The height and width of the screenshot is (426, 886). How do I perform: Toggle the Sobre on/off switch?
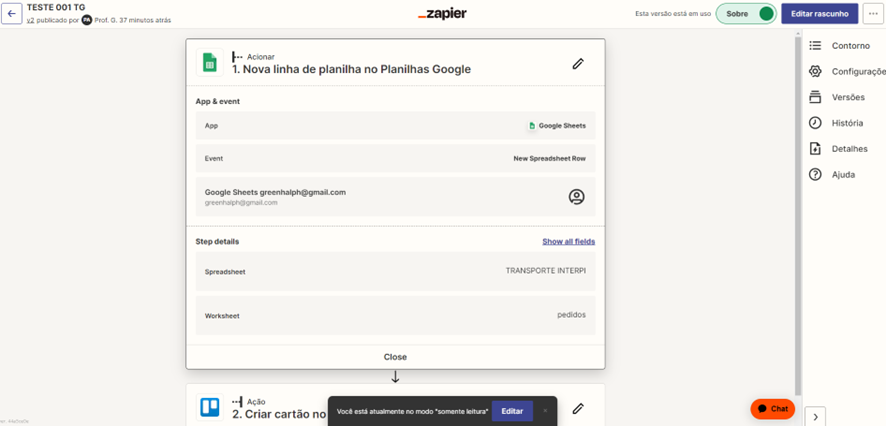[765, 14]
